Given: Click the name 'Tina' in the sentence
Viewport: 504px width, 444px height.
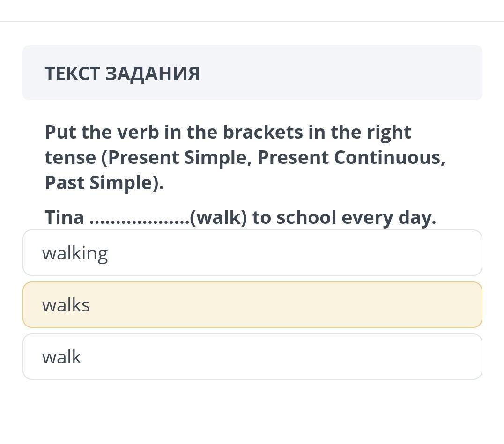Looking at the screenshot, I should [x=64, y=218].
